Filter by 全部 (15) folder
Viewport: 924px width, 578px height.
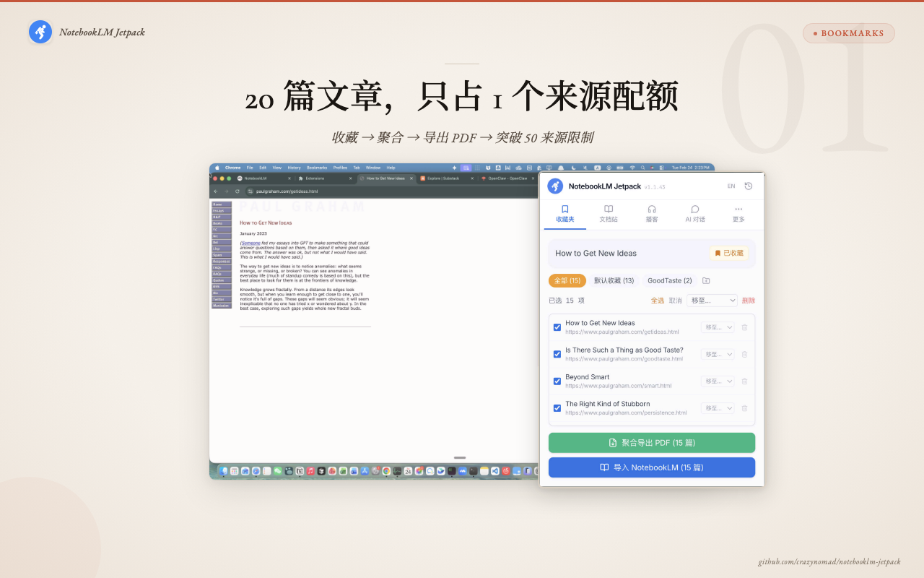tap(567, 280)
